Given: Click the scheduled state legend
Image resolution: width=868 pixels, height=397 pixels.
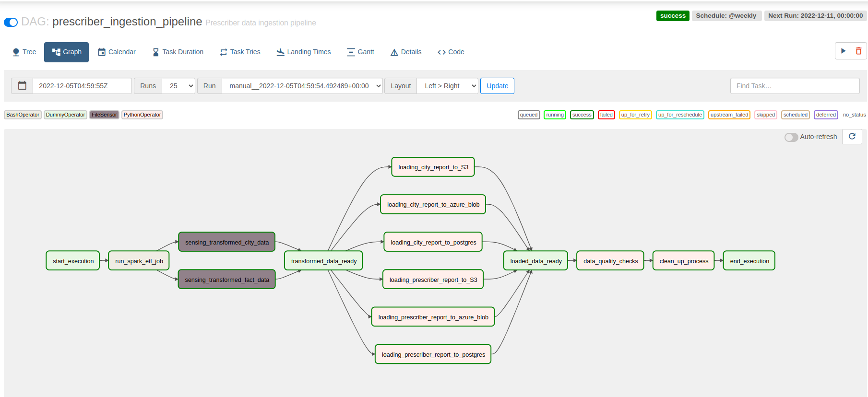Looking at the screenshot, I should click(796, 115).
